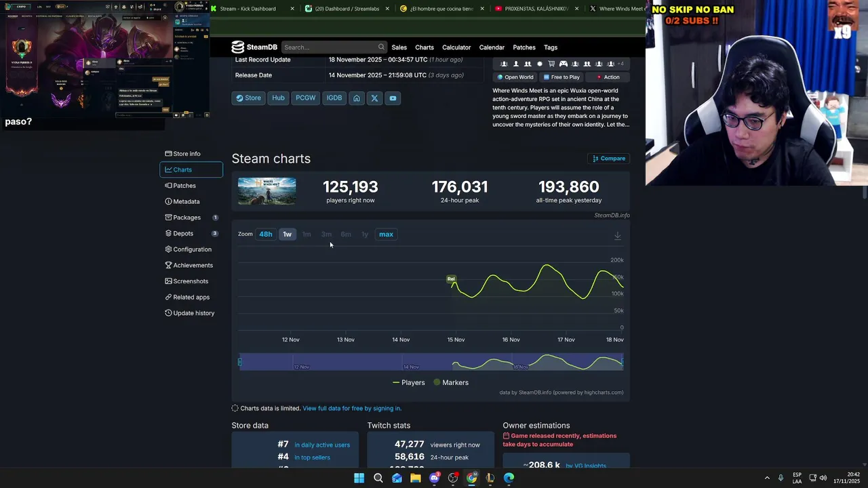Open Achievements sidebar section
868x488 pixels.
[x=191, y=265]
